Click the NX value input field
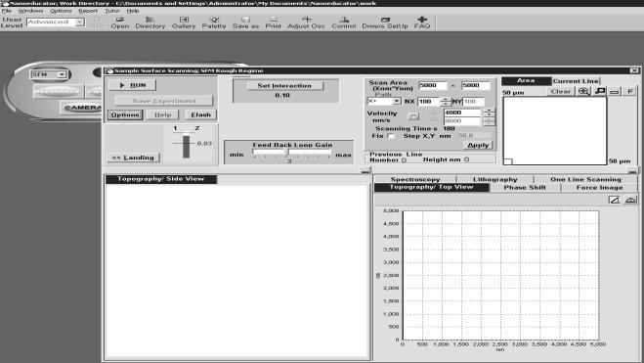 [429, 102]
